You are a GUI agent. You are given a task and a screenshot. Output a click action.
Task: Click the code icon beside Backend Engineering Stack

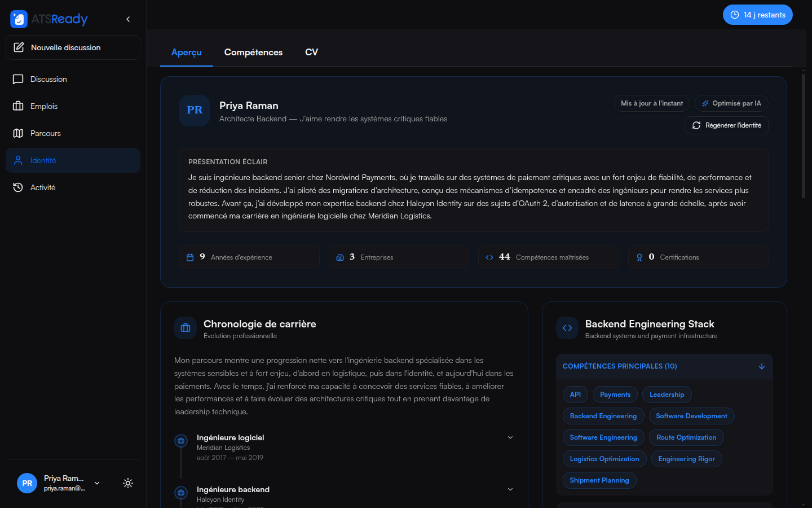coord(567,328)
